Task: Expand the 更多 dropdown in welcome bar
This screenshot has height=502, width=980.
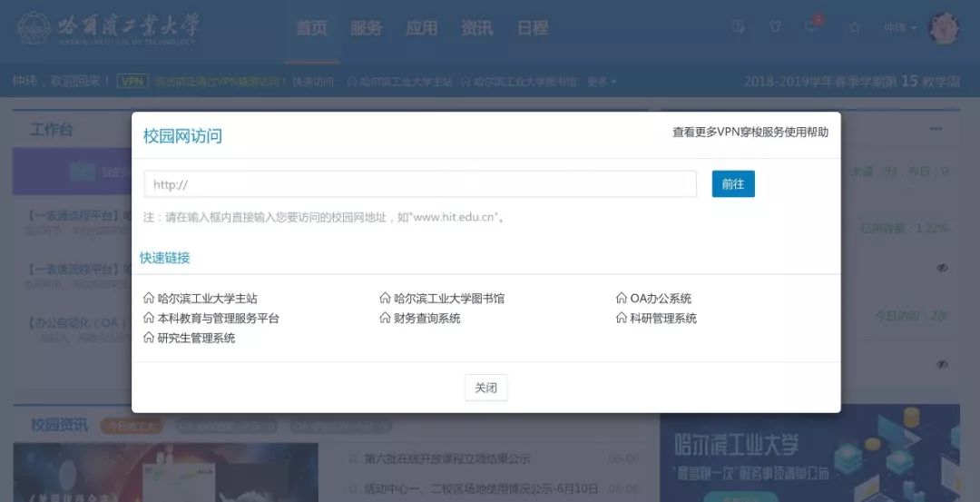Action: pos(602,82)
